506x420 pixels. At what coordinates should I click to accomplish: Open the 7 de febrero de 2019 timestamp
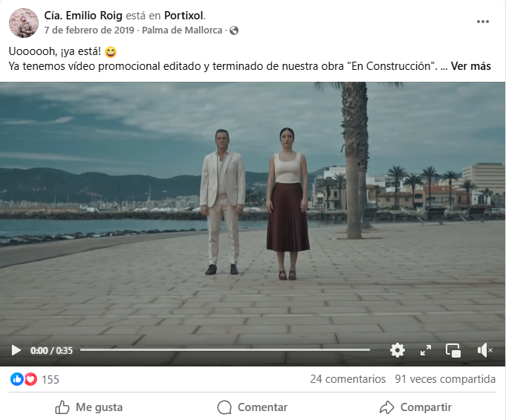pyautogui.click(x=89, y=30)
